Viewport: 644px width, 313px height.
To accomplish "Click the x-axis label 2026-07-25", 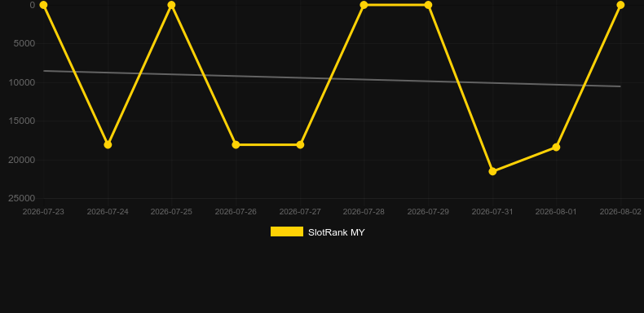I will [x=171, y=212].
